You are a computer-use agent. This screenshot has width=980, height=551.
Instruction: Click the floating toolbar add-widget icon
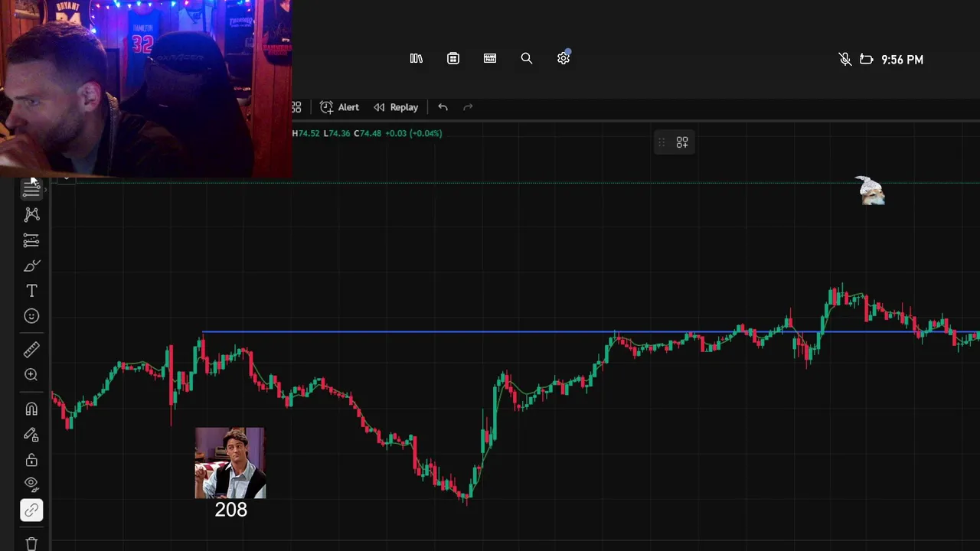[x=682, y=142]
